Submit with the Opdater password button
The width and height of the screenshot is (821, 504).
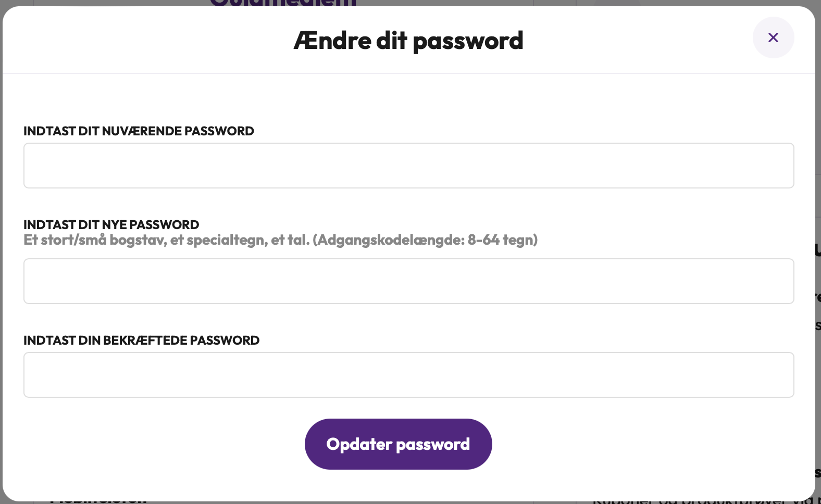click(x=398, y=444)
